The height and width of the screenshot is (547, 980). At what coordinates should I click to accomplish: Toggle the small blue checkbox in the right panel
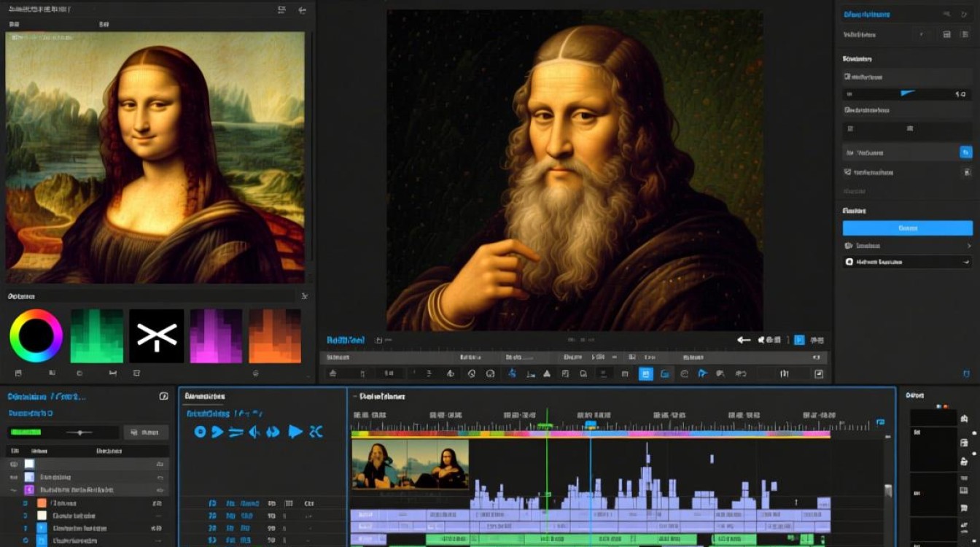point(966,152)
